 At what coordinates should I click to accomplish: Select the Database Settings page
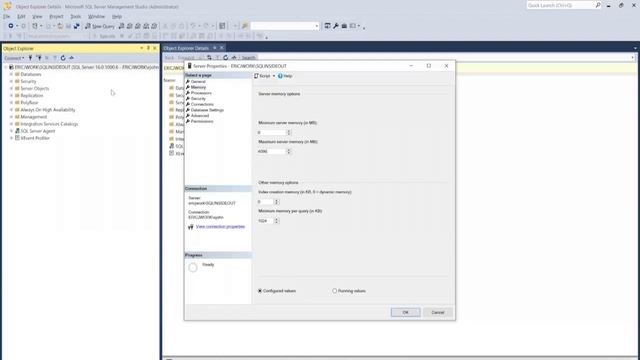click(207, 110)
